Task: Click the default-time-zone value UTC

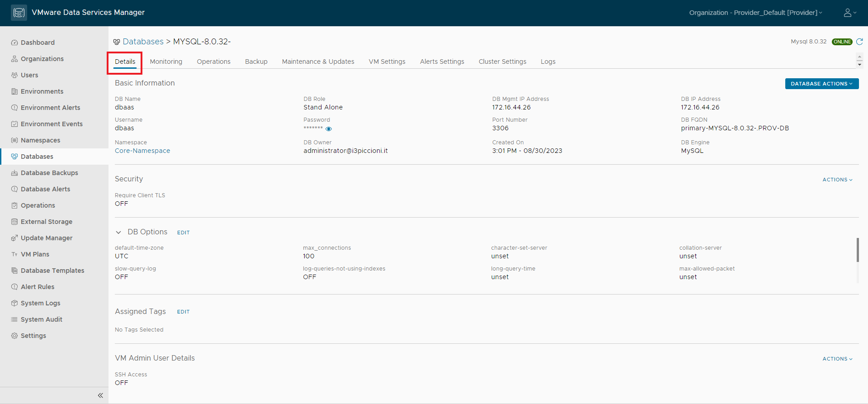Action: click(x=122, y=256)
